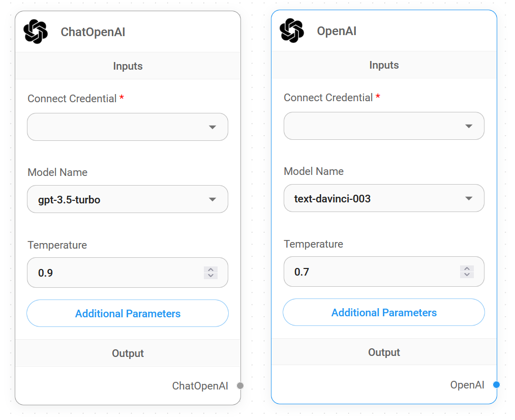Focus the ChatOpenAI temperature field showing 0.9
Viewport: 515px width, 420px height.
tap(128, 273)
